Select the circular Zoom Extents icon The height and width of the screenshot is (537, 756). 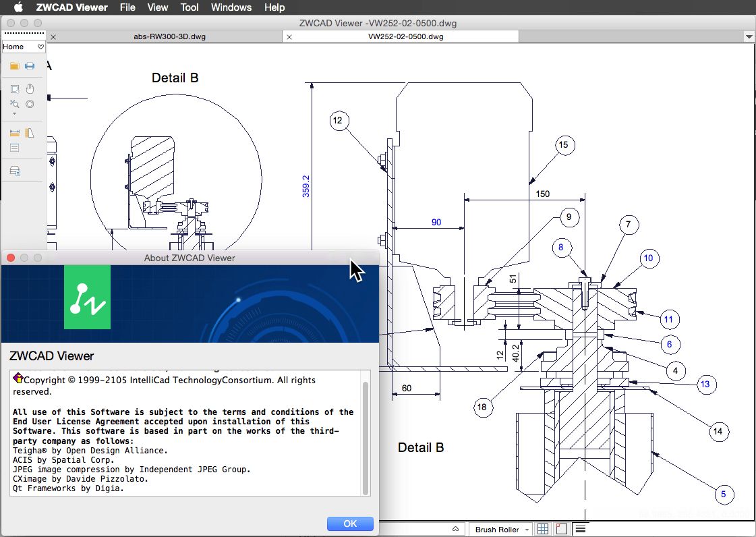pos(30,104)
